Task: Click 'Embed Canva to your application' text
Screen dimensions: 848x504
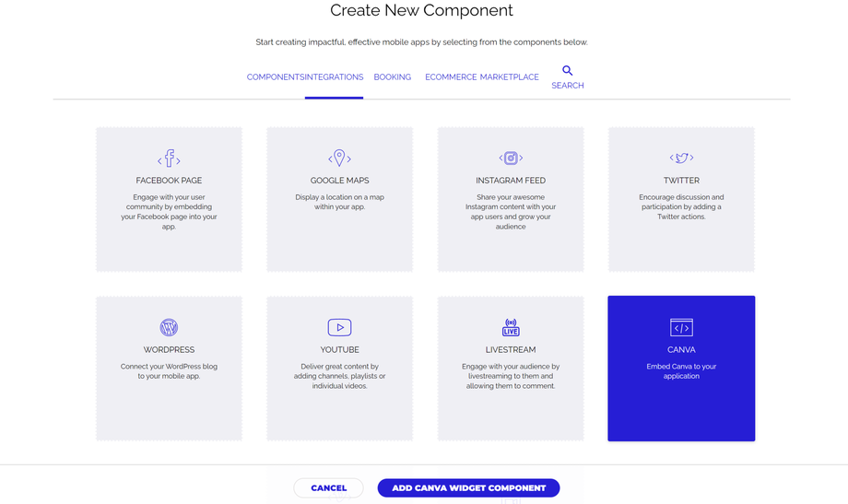Action: pyautogui.click(x=681, y=371)
